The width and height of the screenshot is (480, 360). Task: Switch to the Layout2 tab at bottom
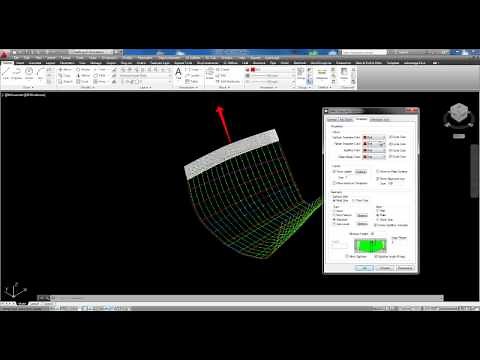[x=48, y=304]
